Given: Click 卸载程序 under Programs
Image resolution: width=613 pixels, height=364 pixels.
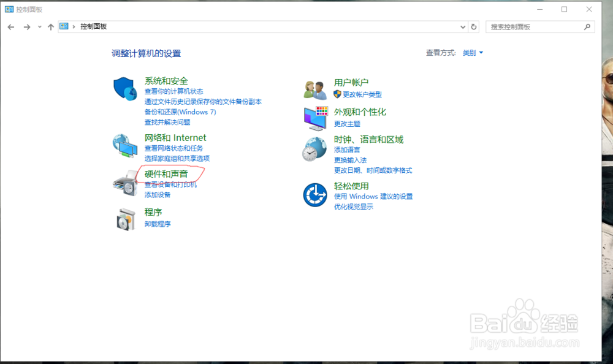Looking at the screenshot, I should pos(158,224).
